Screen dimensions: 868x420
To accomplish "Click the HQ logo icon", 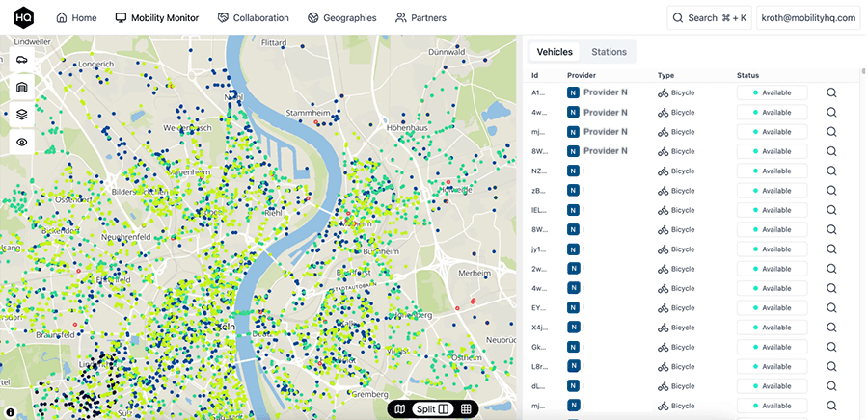I will pyautogui.click(x=22, y=18).
